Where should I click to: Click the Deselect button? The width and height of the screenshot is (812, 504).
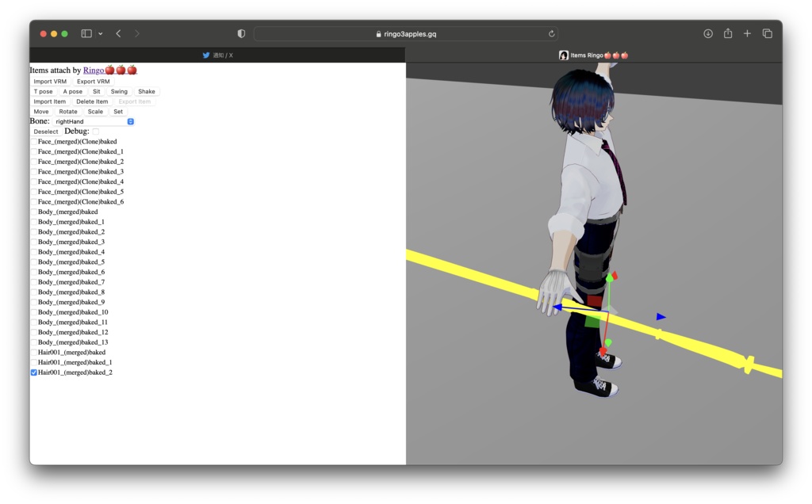tap(45, 132)
